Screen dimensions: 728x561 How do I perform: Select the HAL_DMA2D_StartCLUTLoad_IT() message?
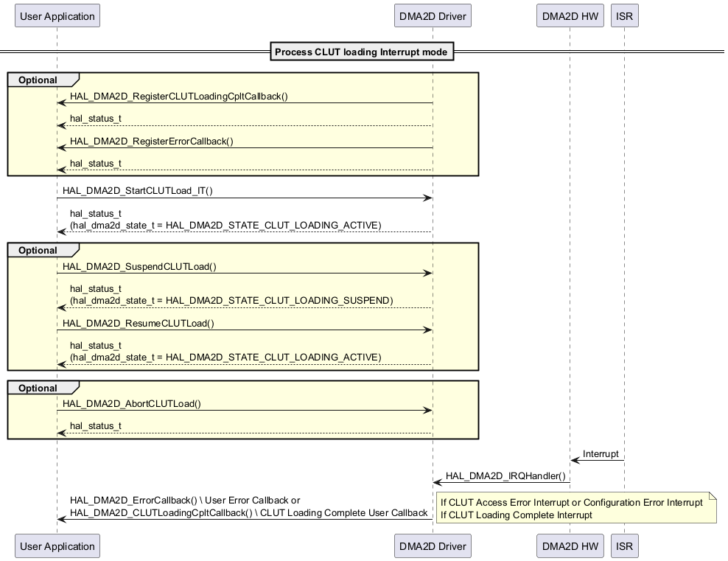pos(138,190)
